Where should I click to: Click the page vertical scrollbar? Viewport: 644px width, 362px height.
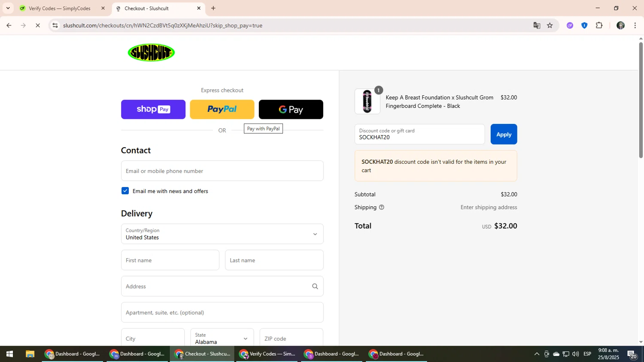[641, 100]
